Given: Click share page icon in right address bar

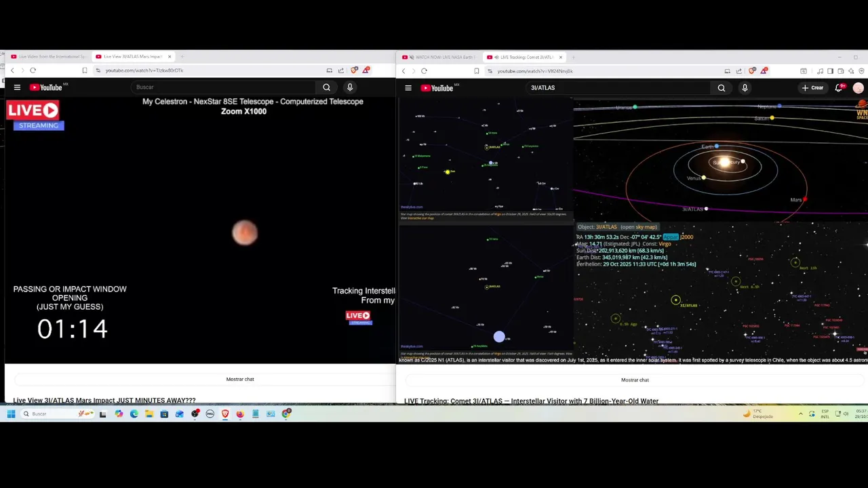Looking at the screenshot, I should tap(739, 70).
